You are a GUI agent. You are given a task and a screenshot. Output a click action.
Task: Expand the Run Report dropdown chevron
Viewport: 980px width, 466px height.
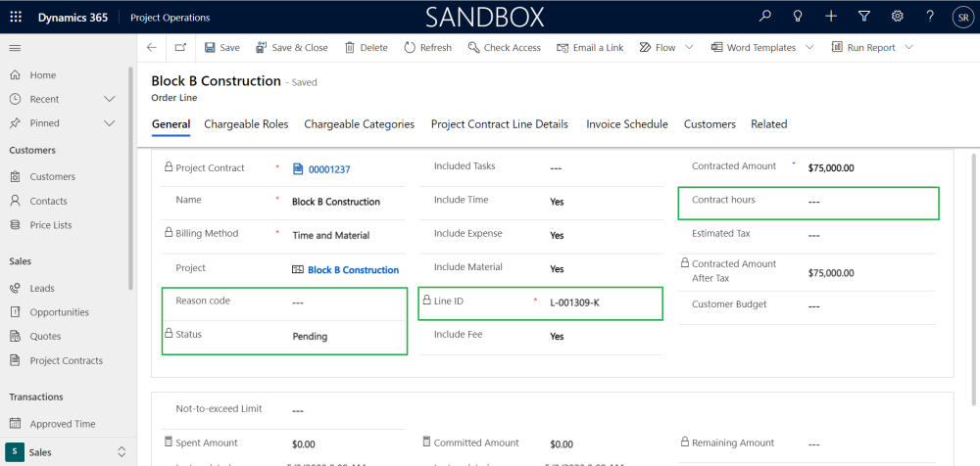(908, 47)
